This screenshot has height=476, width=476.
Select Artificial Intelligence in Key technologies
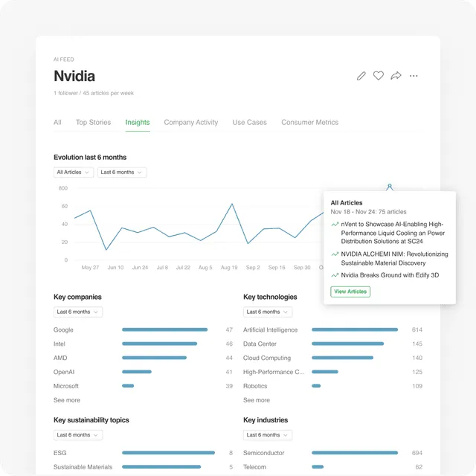click(270, 330)
